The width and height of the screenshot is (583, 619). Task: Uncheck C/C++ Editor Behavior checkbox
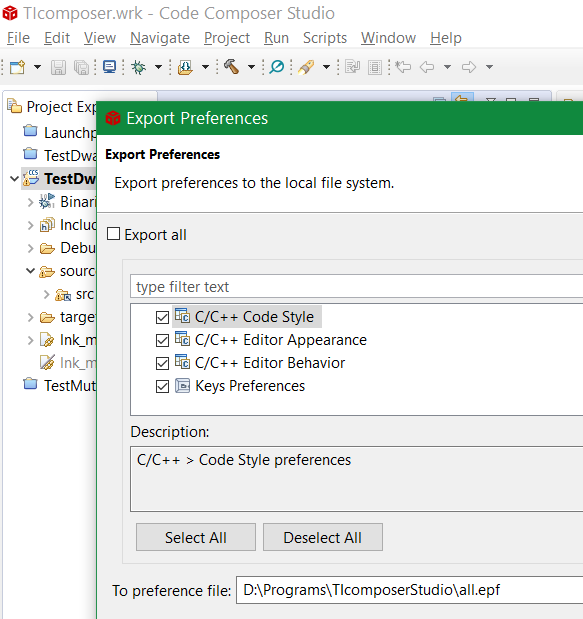pos(162,363)
